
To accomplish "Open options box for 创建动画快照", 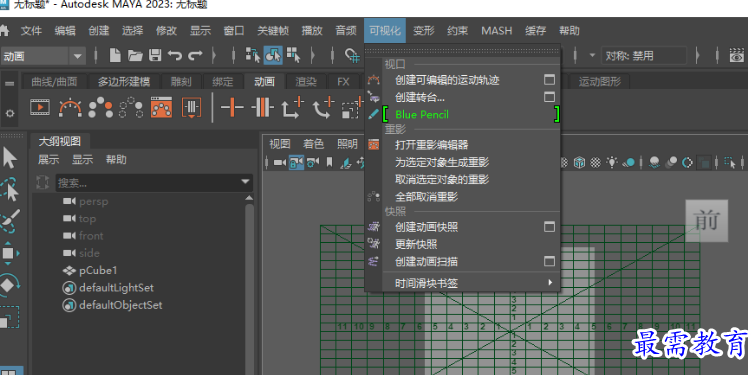I will point(549,227).
